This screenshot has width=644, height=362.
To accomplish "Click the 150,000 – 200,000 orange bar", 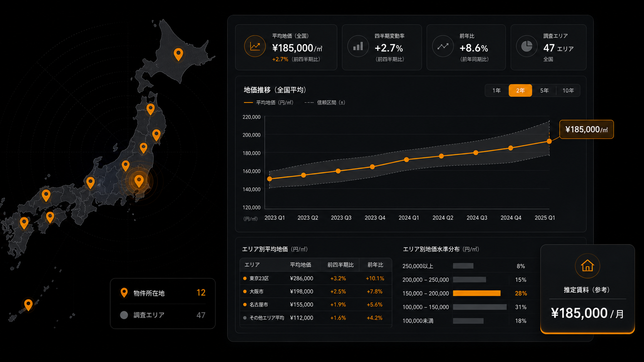I will point(477,293).
